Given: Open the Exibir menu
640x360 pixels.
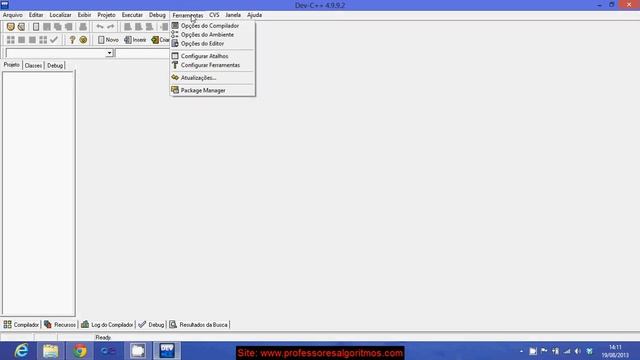Looking at the screenshot, I should (84, 15).
